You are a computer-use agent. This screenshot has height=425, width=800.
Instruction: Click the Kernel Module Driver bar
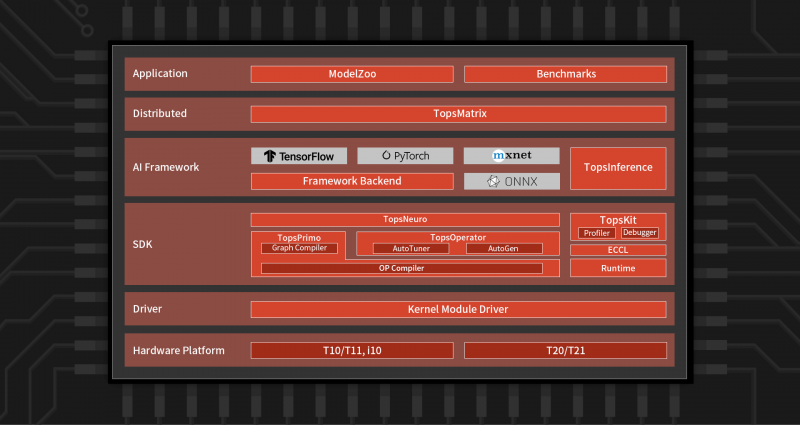(459, 309)
